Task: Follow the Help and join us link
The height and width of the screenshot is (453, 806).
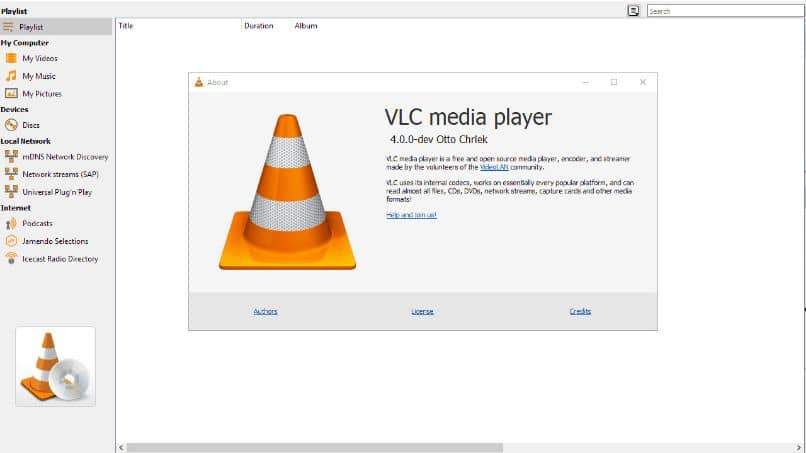Action: [x=411, y=215]
